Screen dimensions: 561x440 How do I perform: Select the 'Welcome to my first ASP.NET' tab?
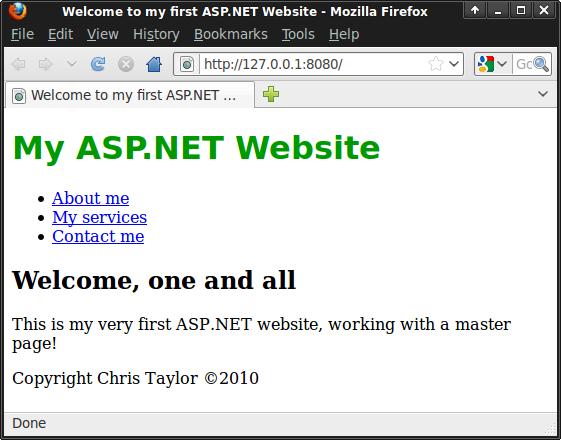click(130, 95)
